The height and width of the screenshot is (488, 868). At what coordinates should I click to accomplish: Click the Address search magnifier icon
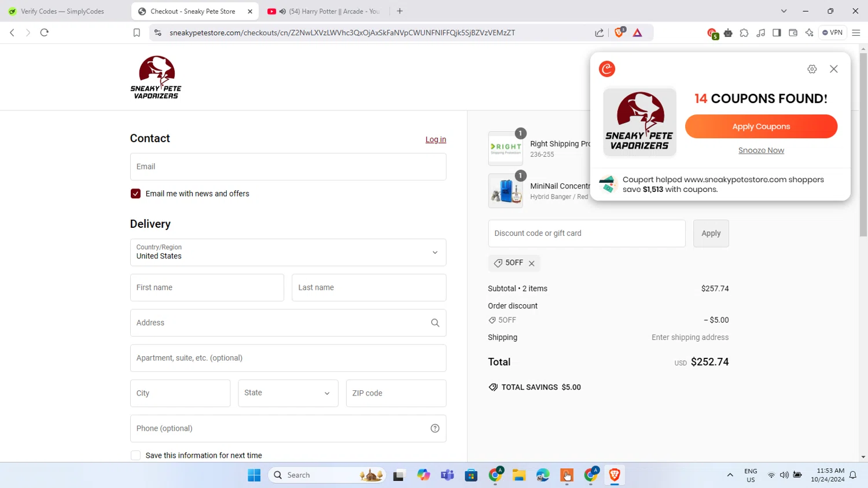tap(435, 323)
